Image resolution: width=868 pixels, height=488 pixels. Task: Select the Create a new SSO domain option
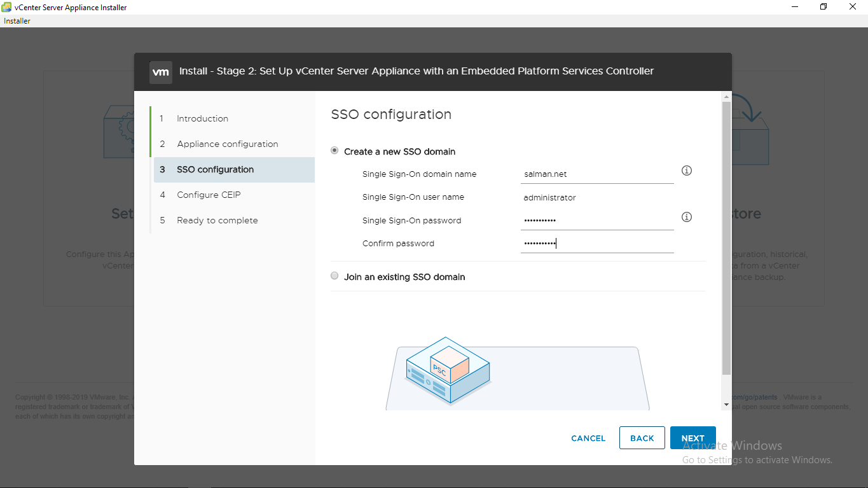334,150
